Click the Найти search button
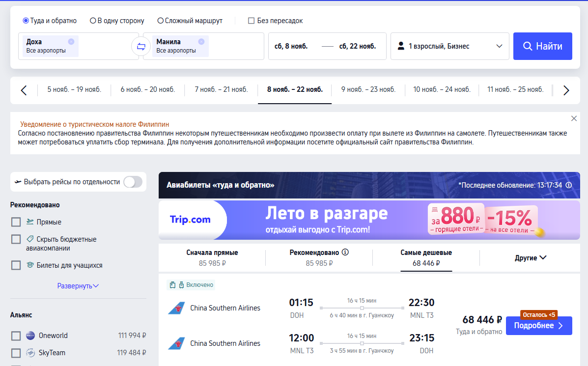This screenshot has width=588, height=366. 543,46
